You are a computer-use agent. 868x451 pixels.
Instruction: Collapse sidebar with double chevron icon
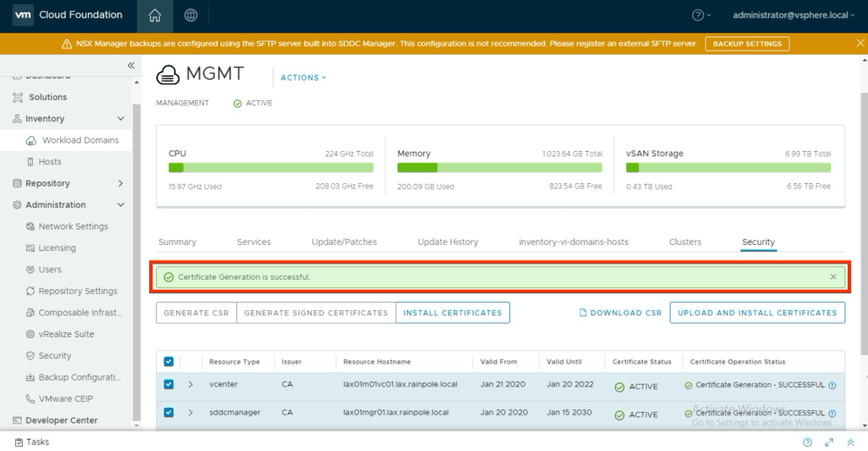131,65
